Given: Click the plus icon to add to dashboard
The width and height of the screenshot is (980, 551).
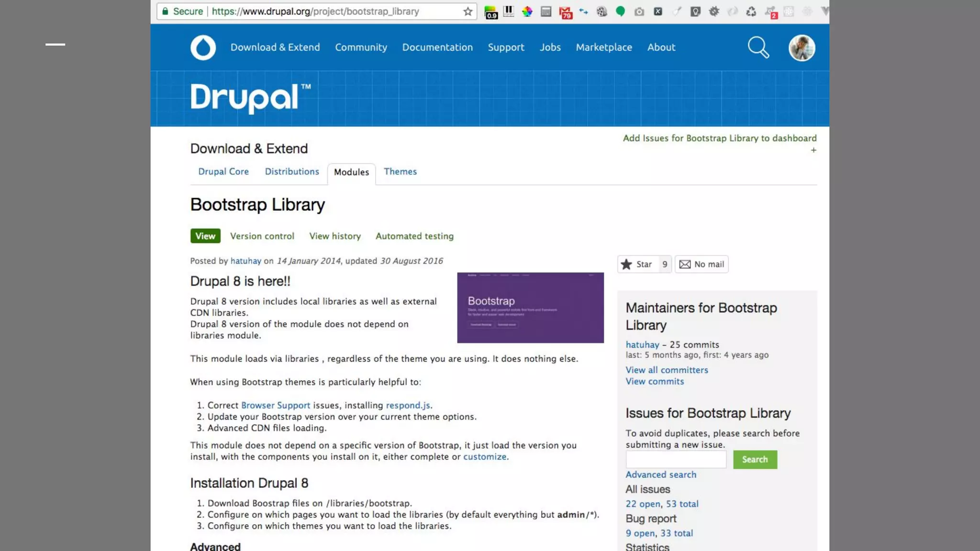Looking at the screenshot, I should [x=813, y=150].
